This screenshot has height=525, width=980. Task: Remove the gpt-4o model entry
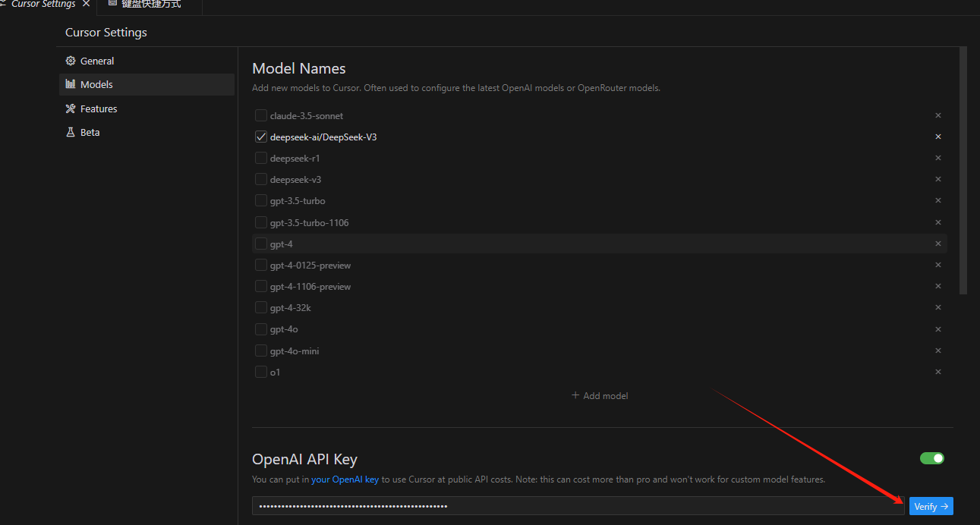pos(938,329)
